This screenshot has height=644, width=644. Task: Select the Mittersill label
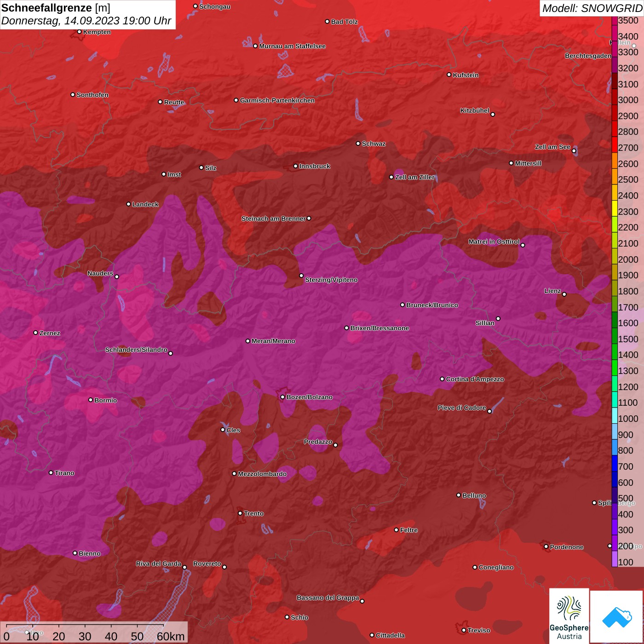(x=528, y=163)
